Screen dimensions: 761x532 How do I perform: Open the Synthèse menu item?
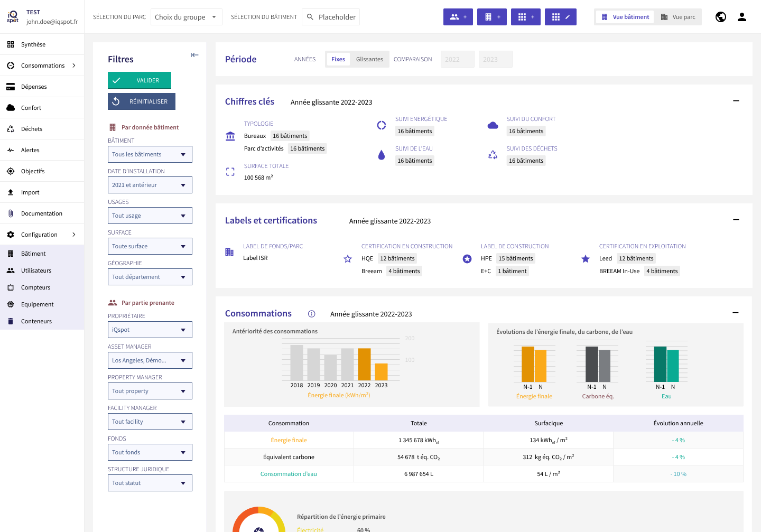[x=42, y=44]
